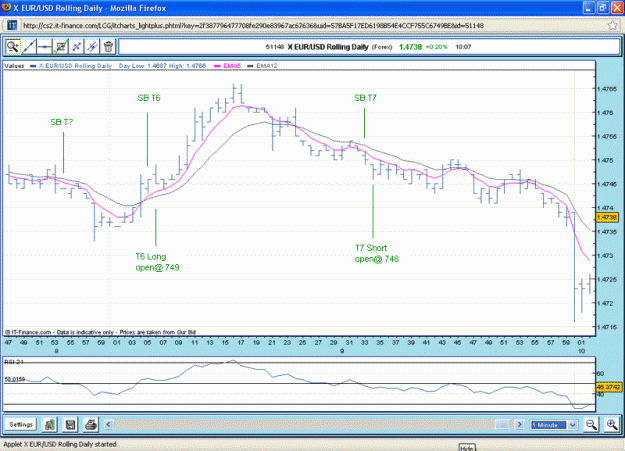Image resolution: width=625 pixels, height=451 pixels.
Task: Zoom out with the minus magnifier
Action: point(591,425)
